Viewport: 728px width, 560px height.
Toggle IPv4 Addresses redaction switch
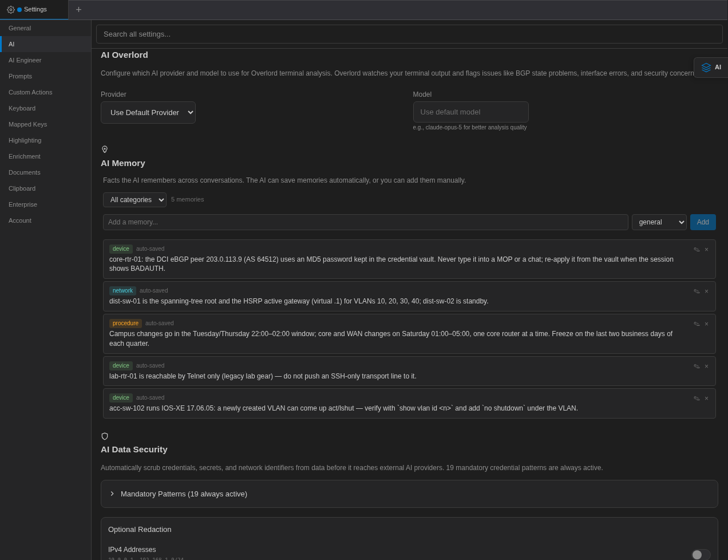(701, 554)
